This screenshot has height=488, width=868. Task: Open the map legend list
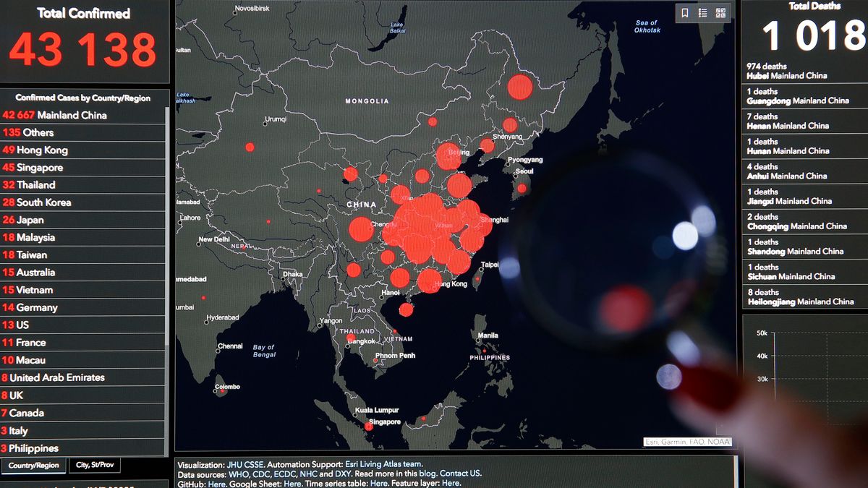pyautogui.click(x=702, y=13)
